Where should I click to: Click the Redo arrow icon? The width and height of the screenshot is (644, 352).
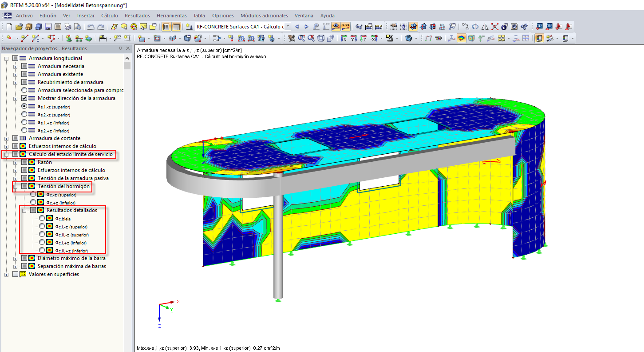101,27
